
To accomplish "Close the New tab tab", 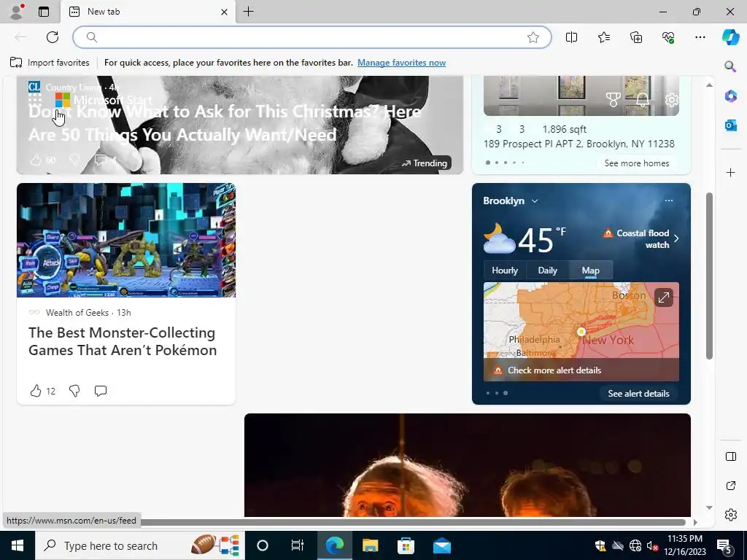I will 225,12.
